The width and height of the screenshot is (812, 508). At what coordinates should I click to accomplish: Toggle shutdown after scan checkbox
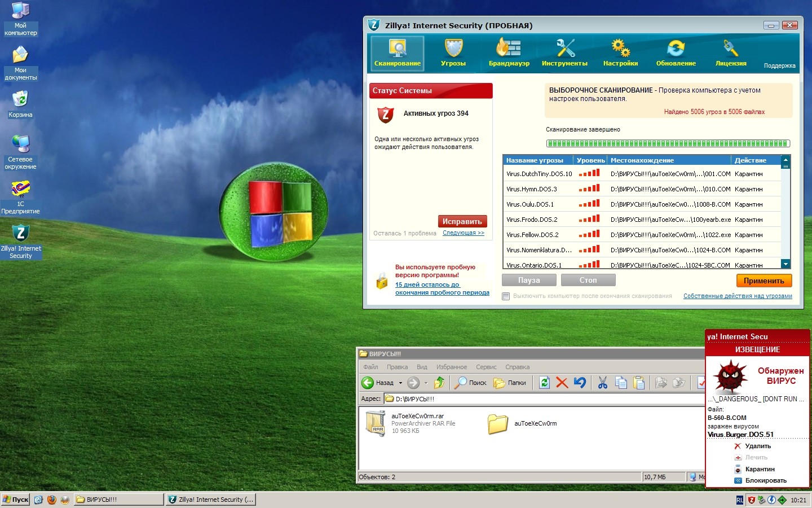click(x=506, y=296)
